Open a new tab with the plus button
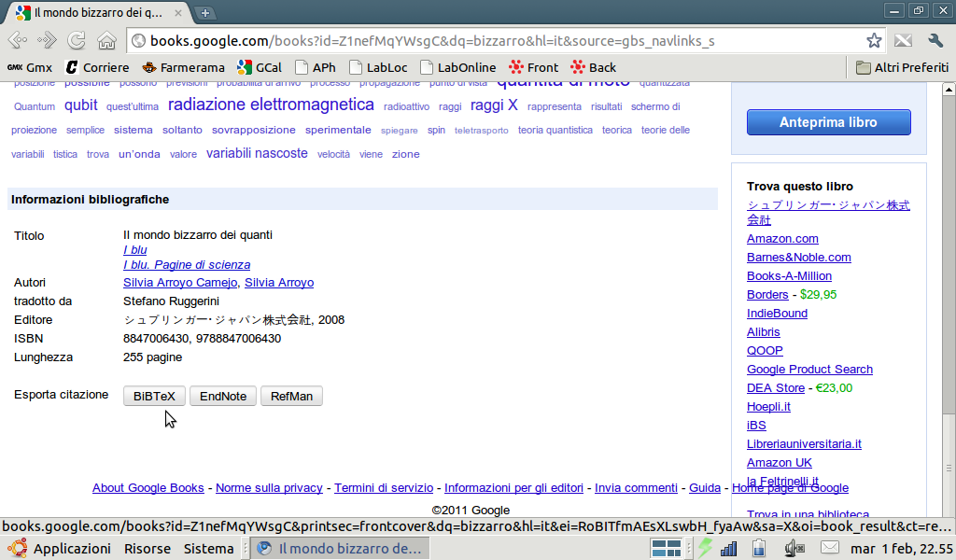 205,12
